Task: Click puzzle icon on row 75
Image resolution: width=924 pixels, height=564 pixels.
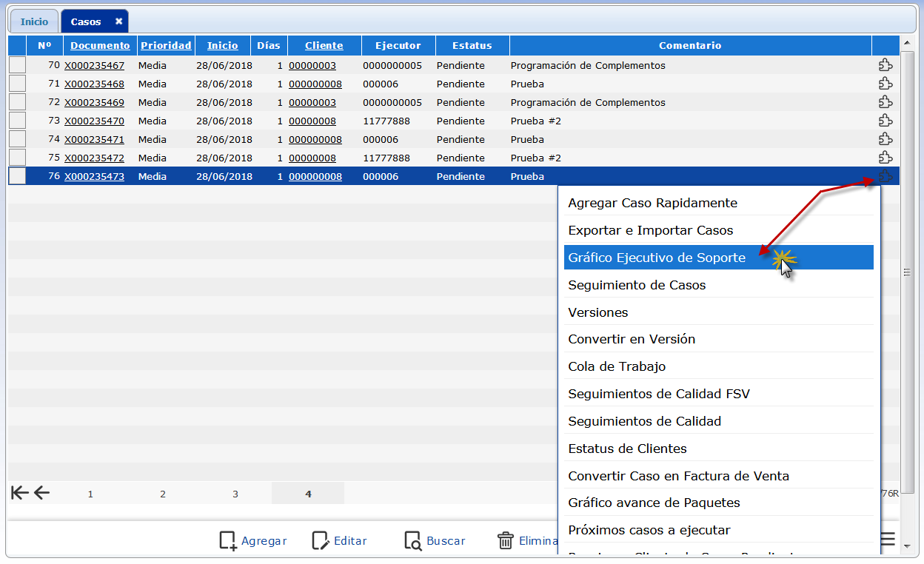Action: (x=885, y=158)
